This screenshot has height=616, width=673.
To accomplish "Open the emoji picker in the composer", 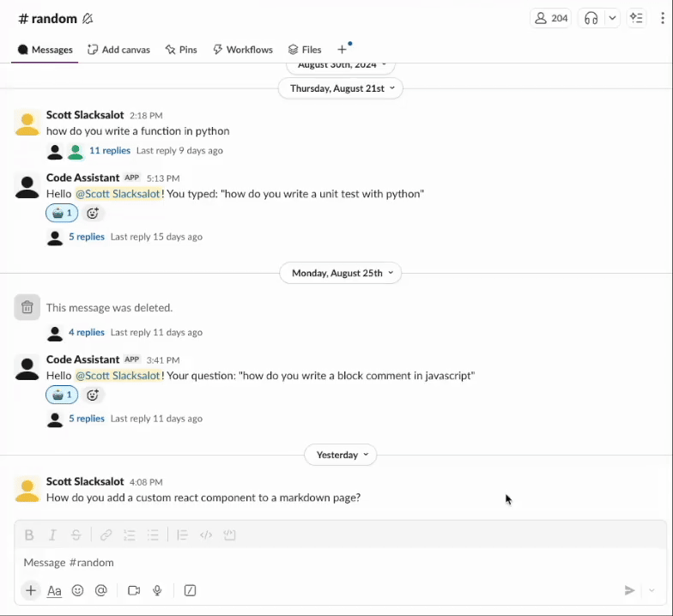I will coord(77,590).
